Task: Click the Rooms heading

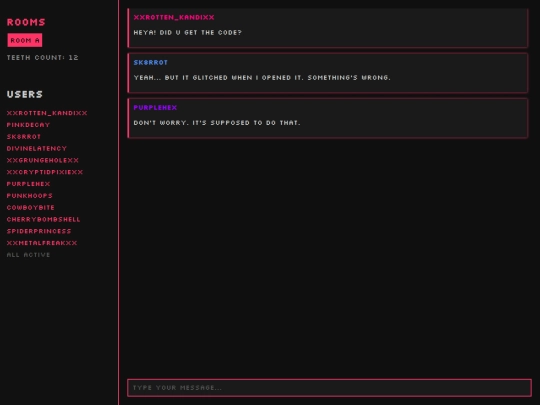Action: [x=26, y=22]
